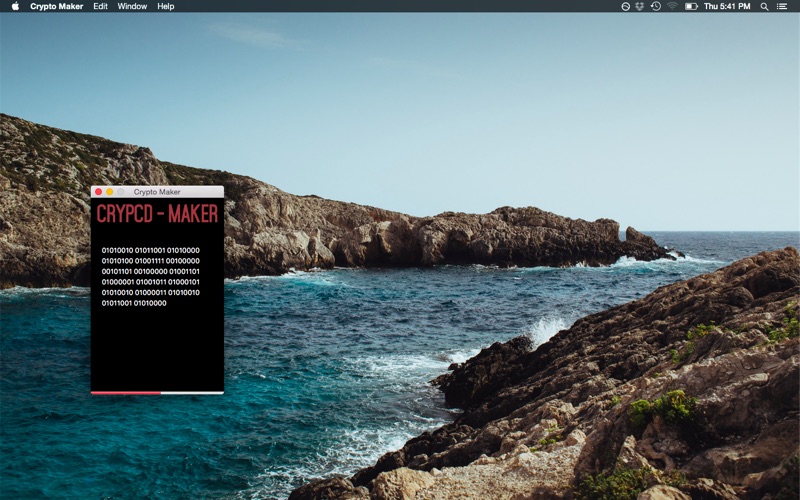Screen dimensions: 800x500
Task: Show Notification Center list icon
Action: click(x=782, y=6)
